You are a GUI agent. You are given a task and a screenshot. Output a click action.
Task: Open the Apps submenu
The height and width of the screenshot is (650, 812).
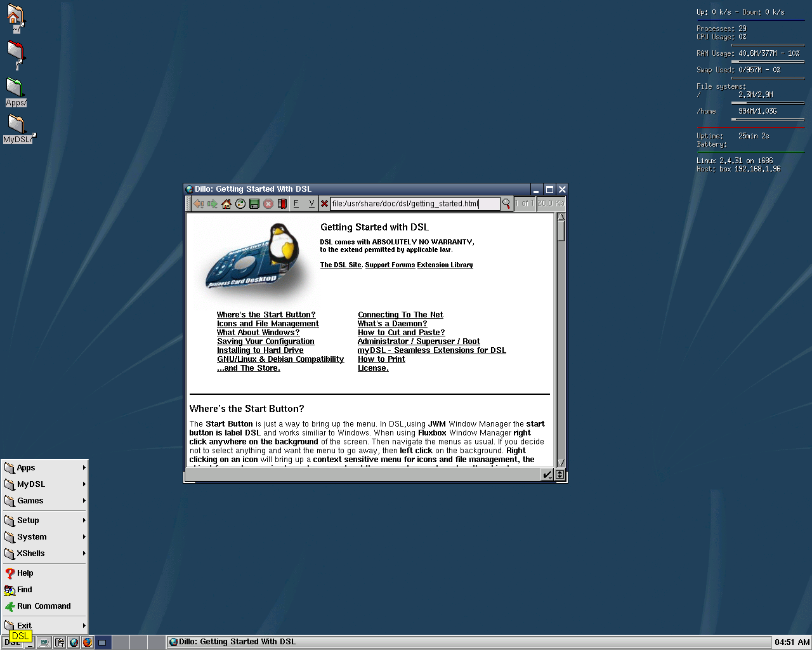44,468
